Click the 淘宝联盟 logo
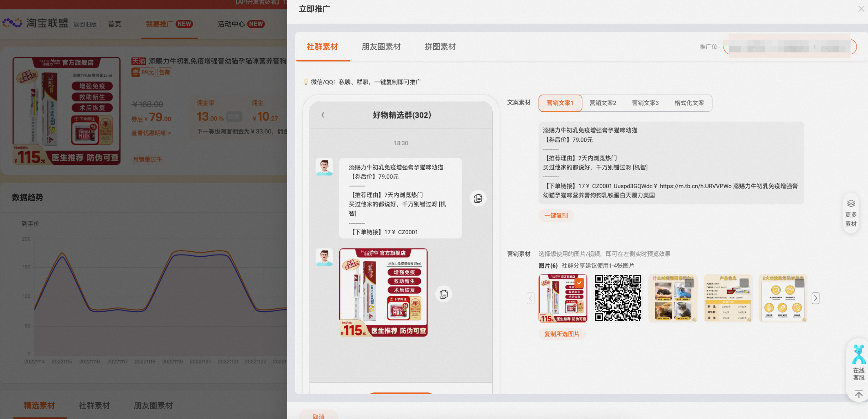This screenshot has width=868, height=419. [x=36, y=23]
